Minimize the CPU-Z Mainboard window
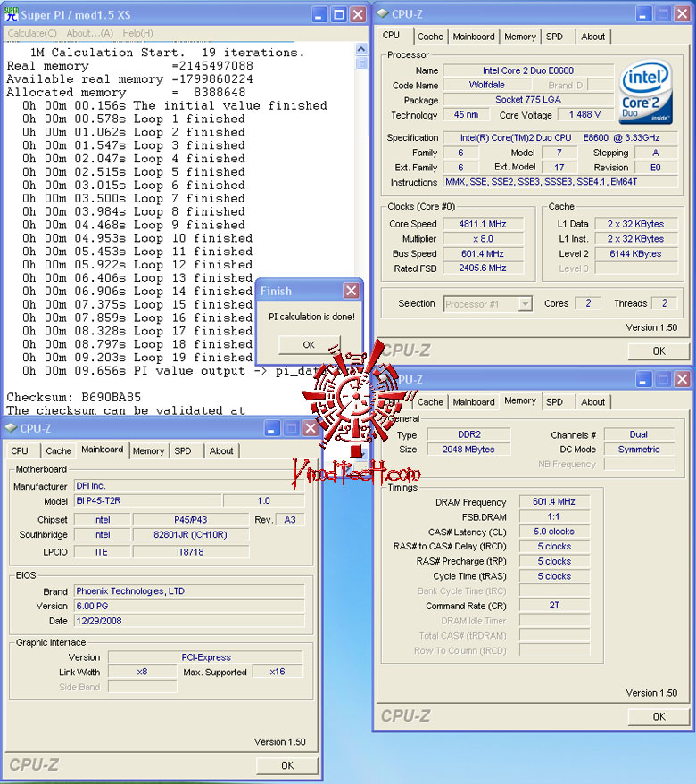 pyautogui.click(x=272, y=428)
